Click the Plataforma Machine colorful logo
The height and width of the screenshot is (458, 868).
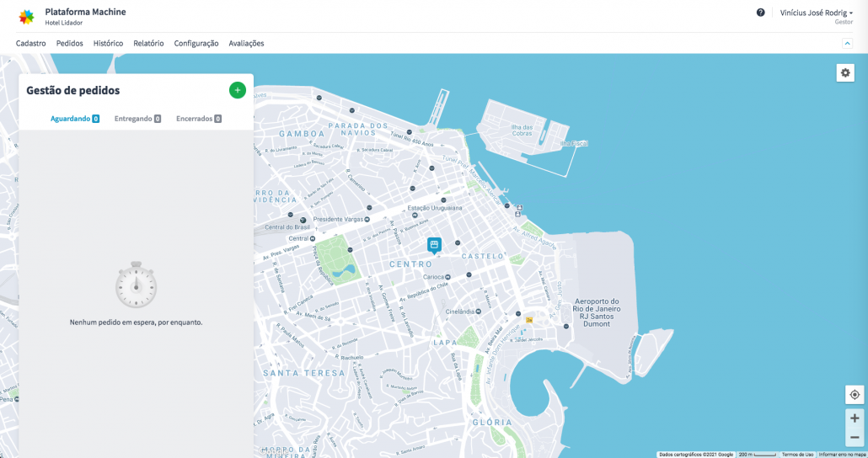[26, 17]
